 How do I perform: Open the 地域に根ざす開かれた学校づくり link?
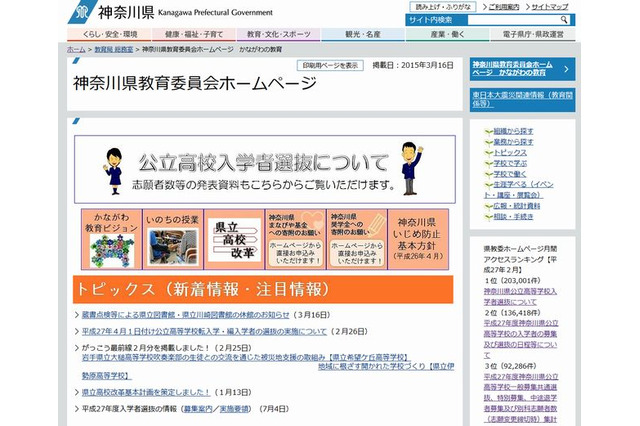[386, 366]
